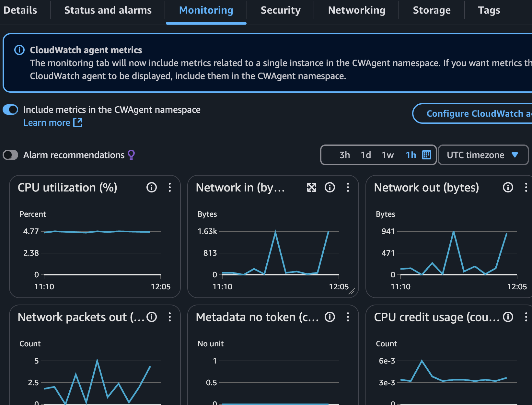Viewport: 532px width, 405px height.
Task: Switch to Status and alarms tab
Action: point(108,10)
